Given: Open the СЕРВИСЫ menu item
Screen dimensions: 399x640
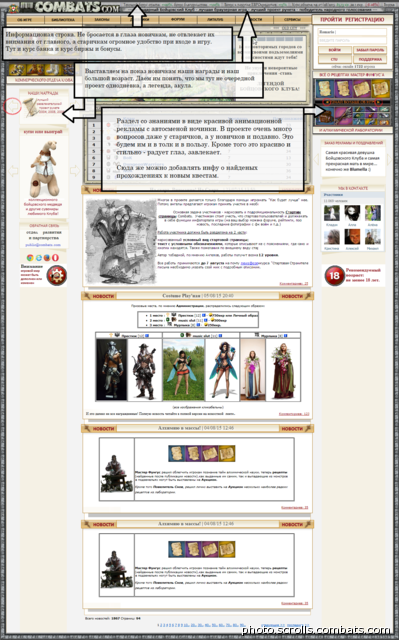Looking at the screenshot, I should click(x=293, y=20).
